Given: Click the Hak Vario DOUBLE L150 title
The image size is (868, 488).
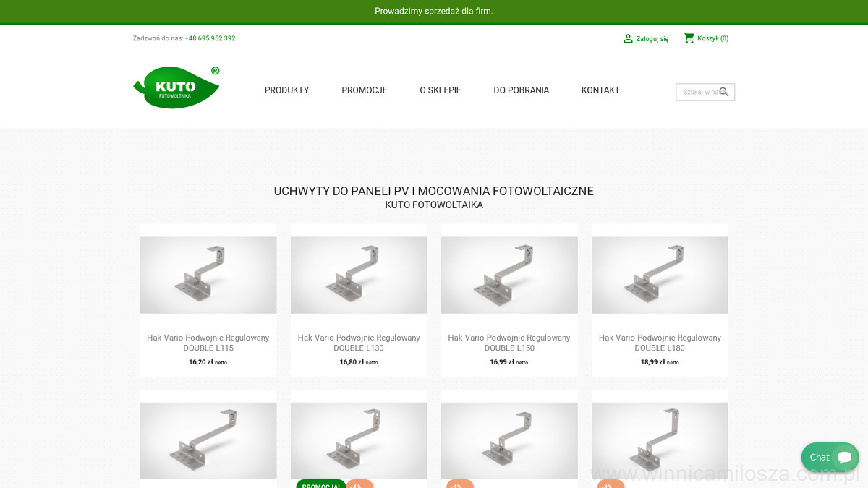Looking at the screenshot, I should pyautogui.click(x=509, y=343).
